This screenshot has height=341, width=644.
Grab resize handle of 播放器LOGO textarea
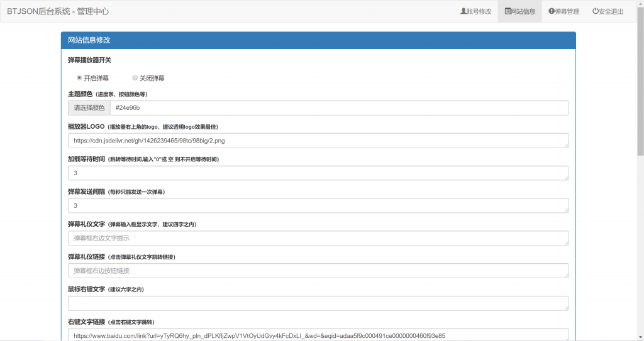click(565, 145)
